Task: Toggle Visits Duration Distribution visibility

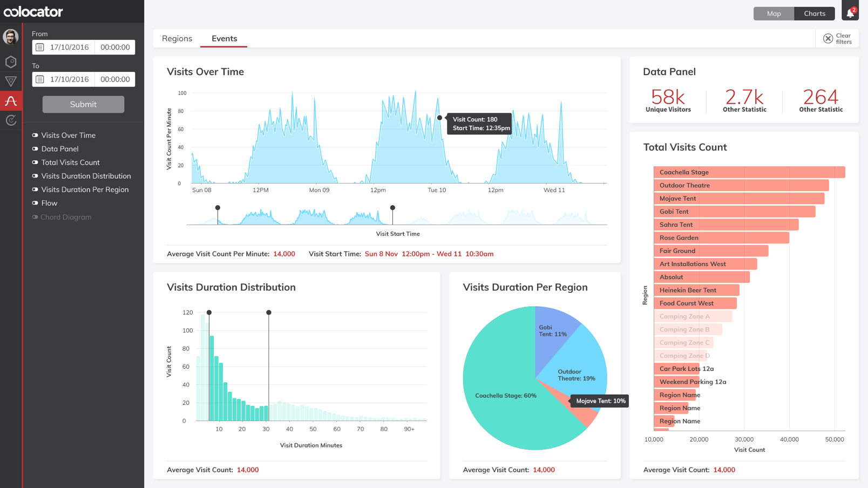Action: pos(35,176)
